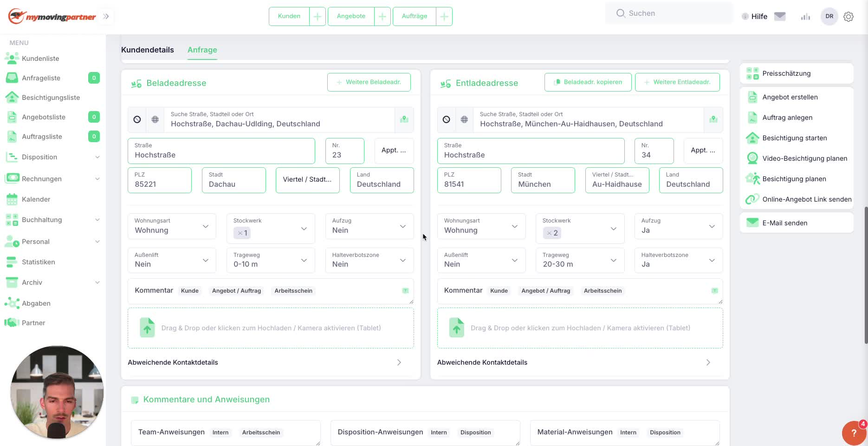Switch to Anfrage tab
Screen dimensions: 868x446
pos(202,50)
